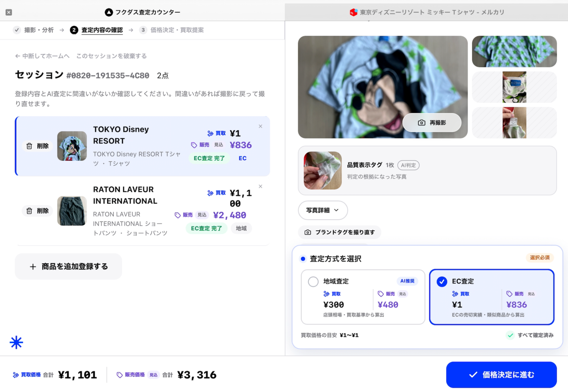Delete the TOKYO Disney RESORT item
This screenshot has width=568, height=392.
(x=37, y=146)
